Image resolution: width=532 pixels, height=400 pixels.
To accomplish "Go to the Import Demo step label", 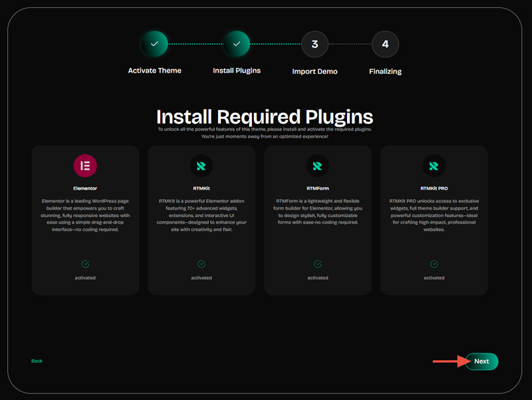I will [x=315, y=71].
